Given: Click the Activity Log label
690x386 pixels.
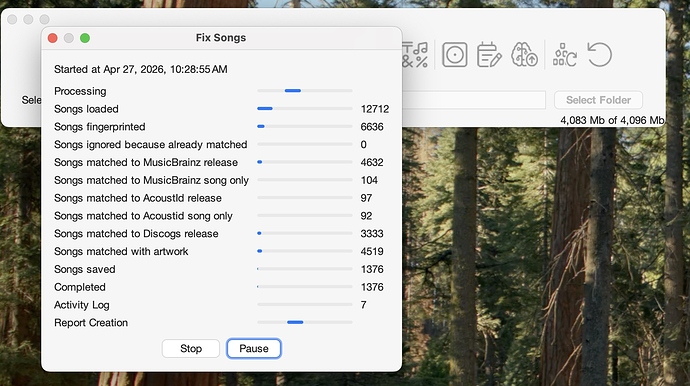Looking at the screenshot, I should (82, 305).
